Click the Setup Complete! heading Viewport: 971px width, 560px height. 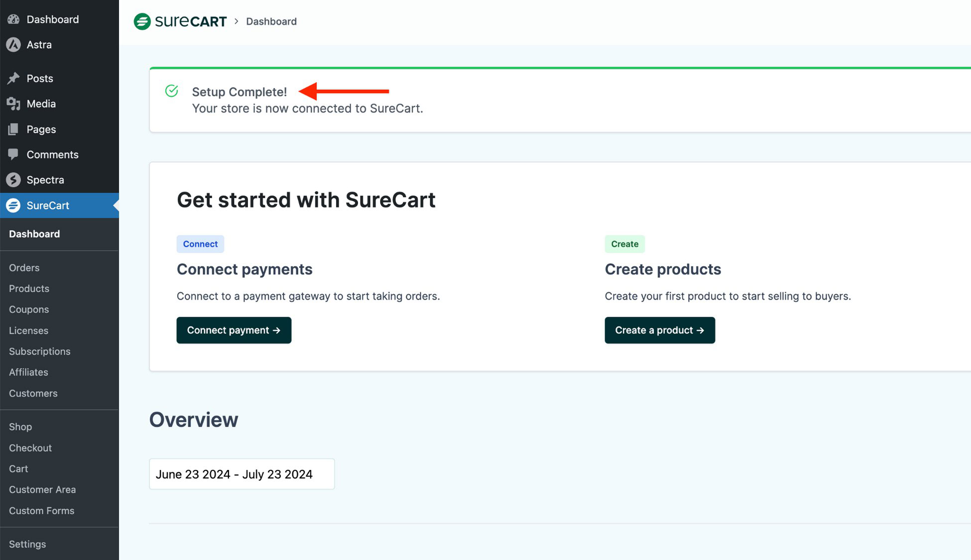(240, 92)
